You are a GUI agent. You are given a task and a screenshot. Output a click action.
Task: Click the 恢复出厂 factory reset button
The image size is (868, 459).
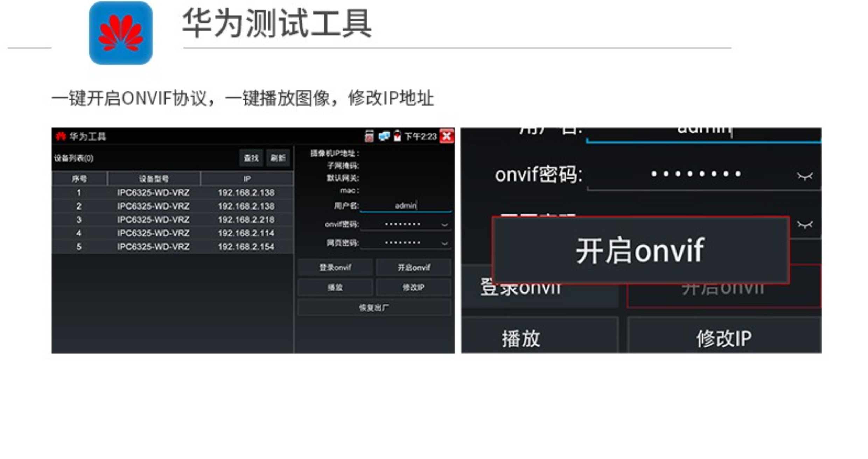click(x=374, y=308)
